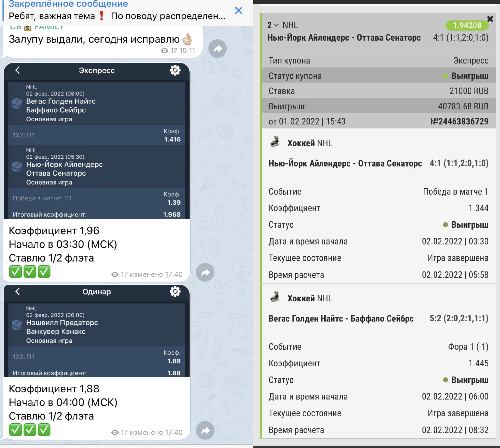Click the first Хоккей NHL skate icon

[275, 142]
